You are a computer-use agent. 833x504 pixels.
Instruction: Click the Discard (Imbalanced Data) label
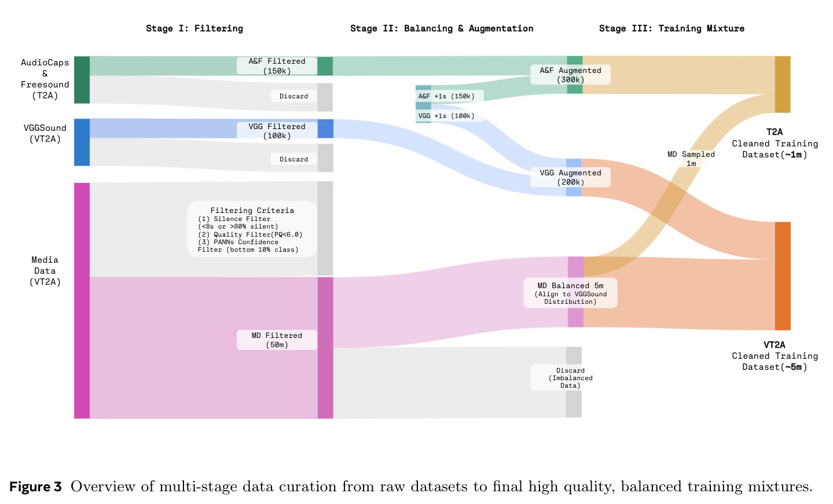(x=570, y=378)
